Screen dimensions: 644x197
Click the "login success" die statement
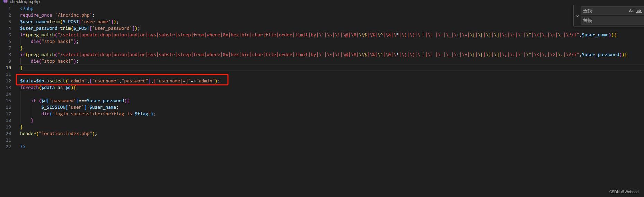coord(99,114)
